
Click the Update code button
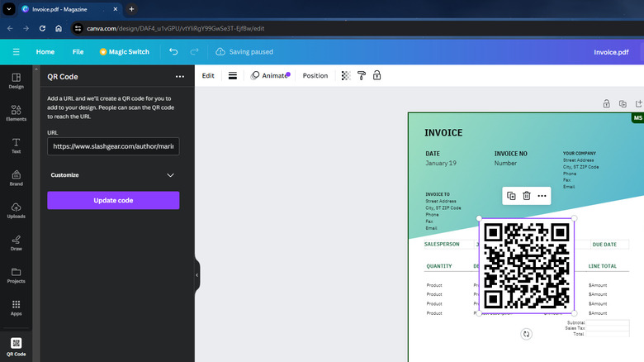(113, 200)
